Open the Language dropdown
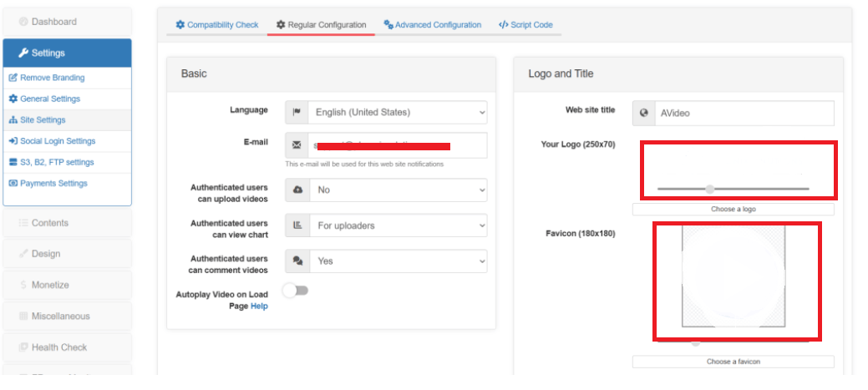The image size is (868, 390). point(397,112)
